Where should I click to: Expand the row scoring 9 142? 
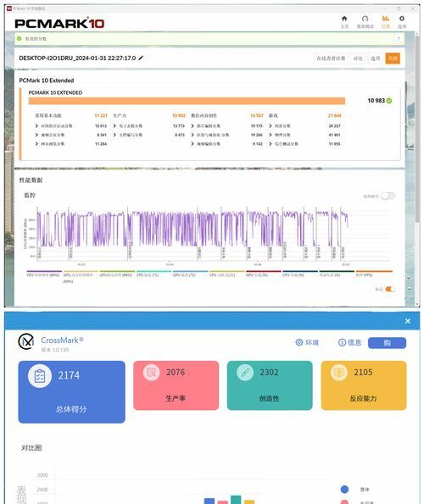point(192,144)
